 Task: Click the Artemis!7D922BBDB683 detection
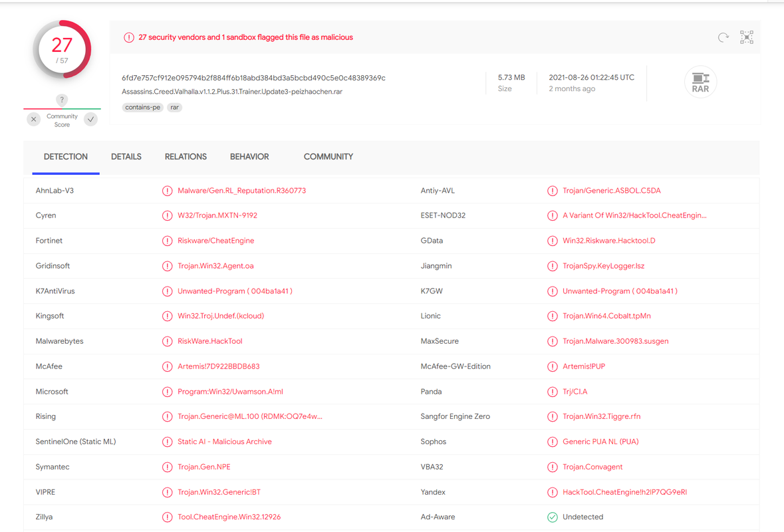point(219,366)
